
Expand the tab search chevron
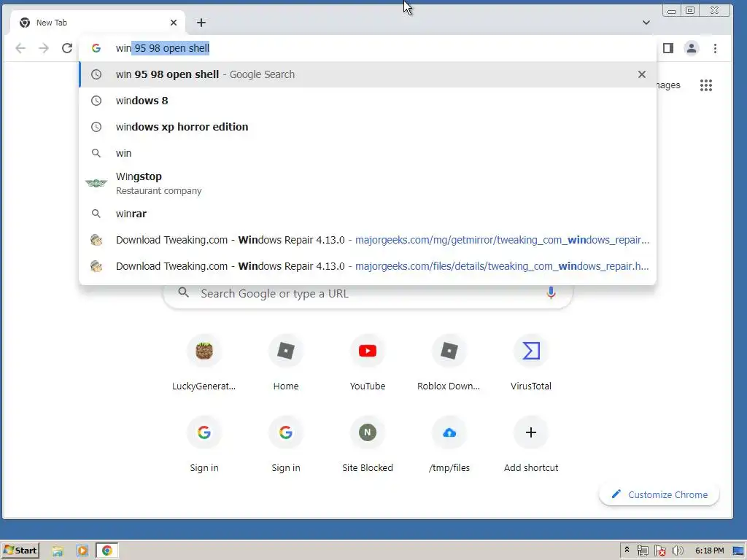646,23
